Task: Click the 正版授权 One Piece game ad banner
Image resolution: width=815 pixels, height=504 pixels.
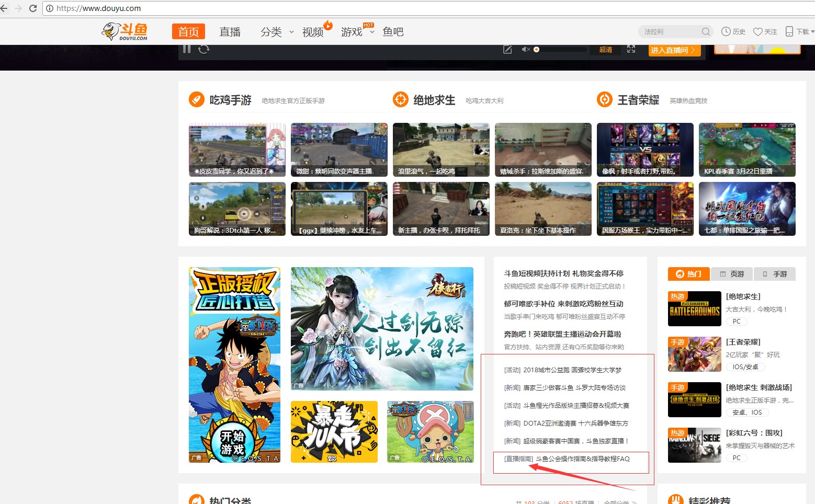Action: (234, 365)
